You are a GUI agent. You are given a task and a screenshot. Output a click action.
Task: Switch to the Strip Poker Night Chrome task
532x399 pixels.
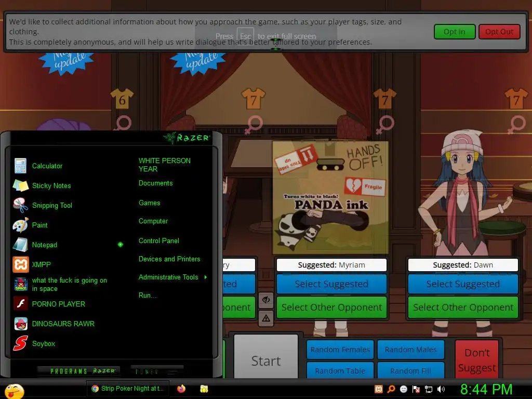128,389
